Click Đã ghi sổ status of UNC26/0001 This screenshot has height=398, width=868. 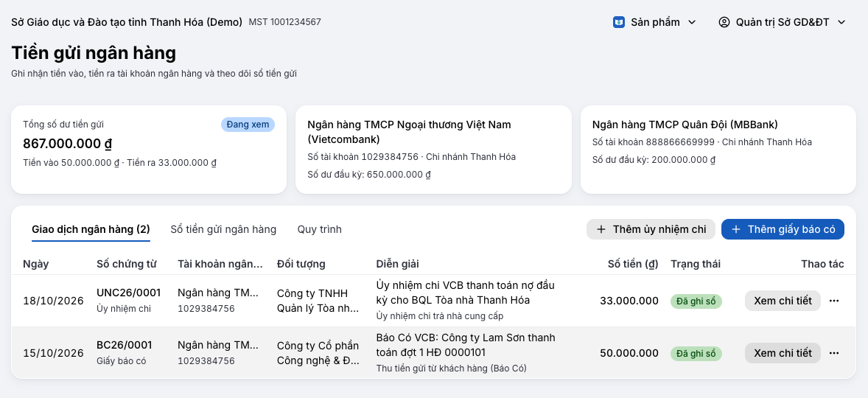696,301
